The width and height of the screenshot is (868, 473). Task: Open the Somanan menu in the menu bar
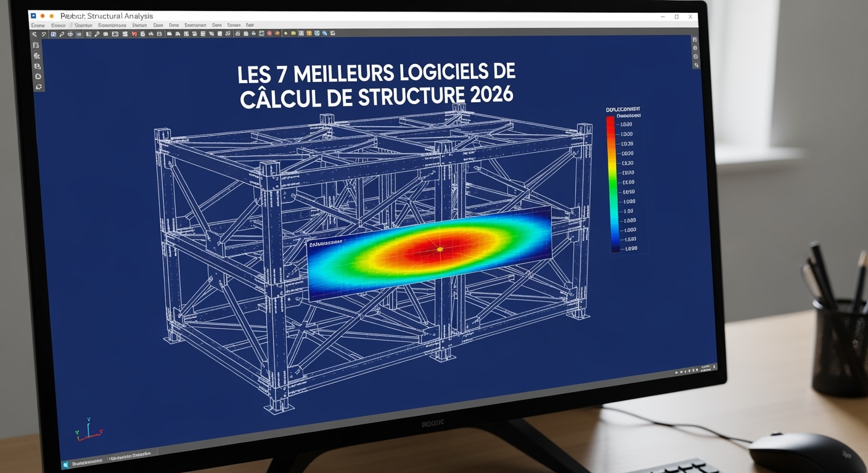pos(197,25)
